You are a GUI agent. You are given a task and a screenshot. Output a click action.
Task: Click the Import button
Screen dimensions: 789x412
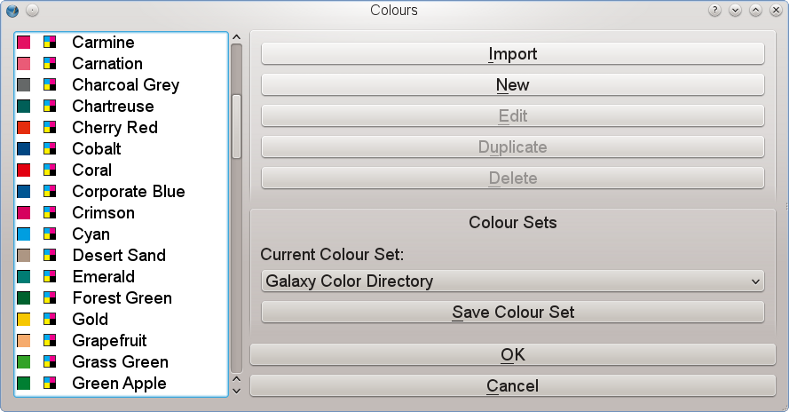point(513,54)
